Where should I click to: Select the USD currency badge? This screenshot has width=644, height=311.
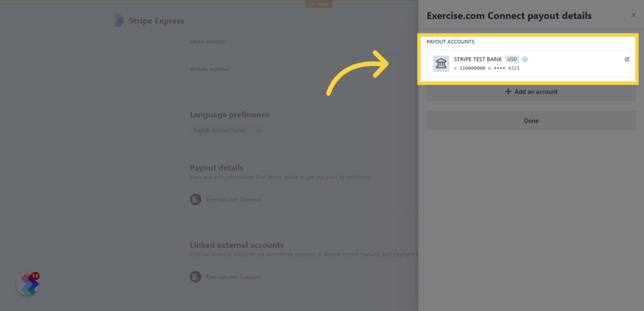[x=512, y=59]
